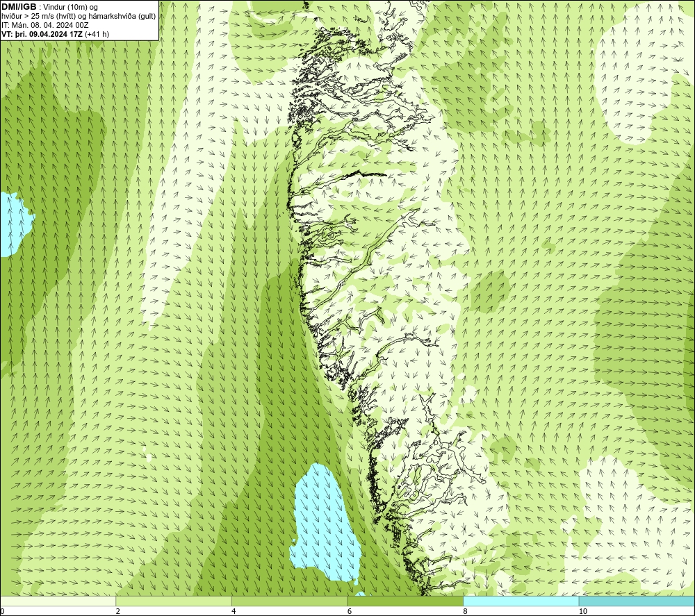Click the 6–8 dark green legend swatch
Viewport: 695px width, 616px height.
[x=405, y=601]
